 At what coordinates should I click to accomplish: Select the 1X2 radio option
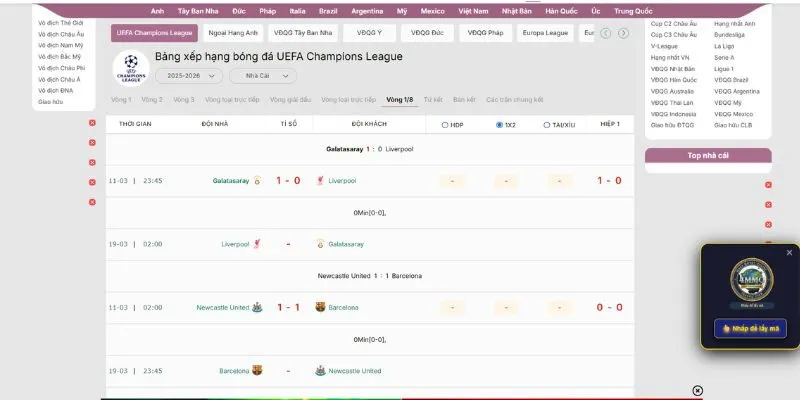[499, 125]
